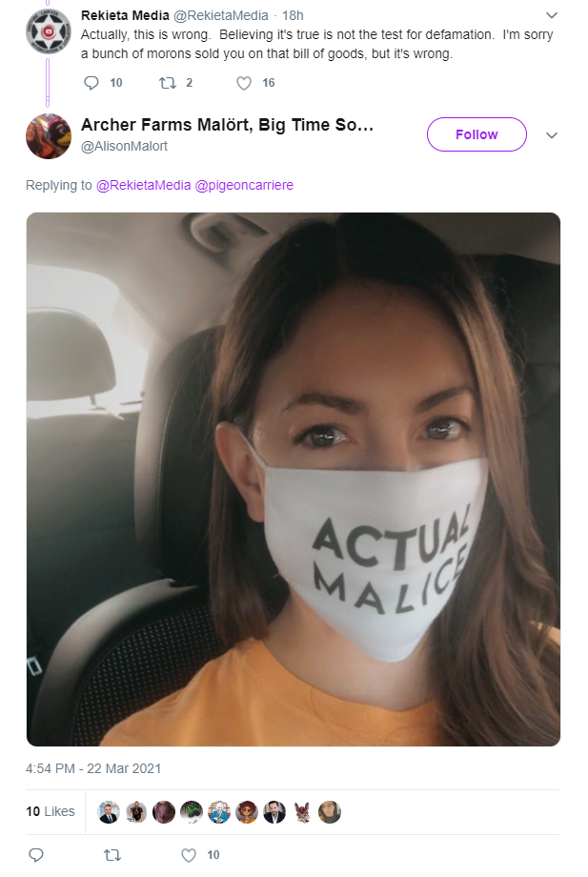Open the @pigeoncarriere mention link
The width and height of the screenshot is (588, 877).
[244, 185]
